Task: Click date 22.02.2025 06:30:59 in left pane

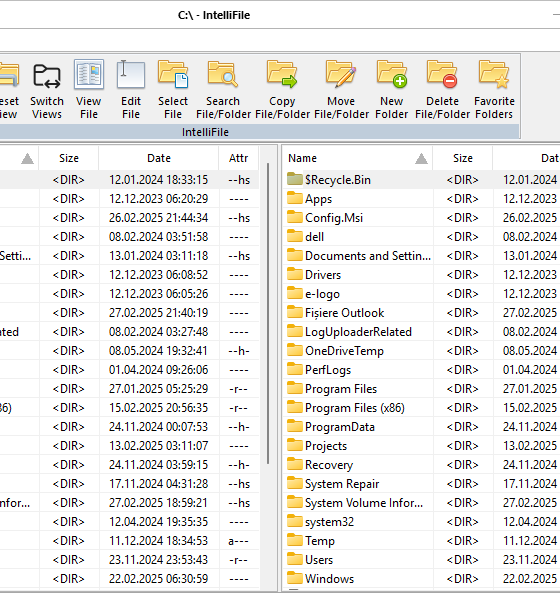Action: 158,579
